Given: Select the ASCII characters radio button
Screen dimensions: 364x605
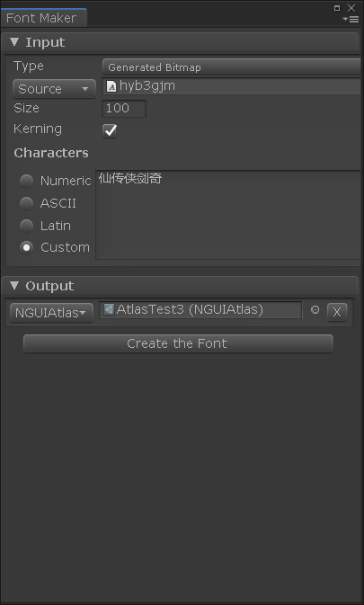Looking at the screenshot, I should point(27,203).
